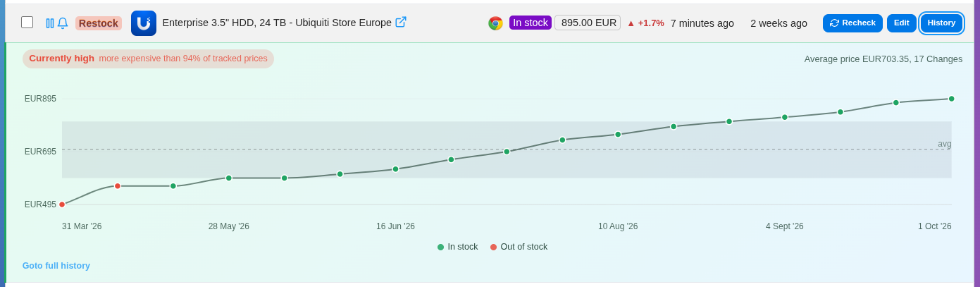Click the 10 Aug '26 x-axis date label
This screenshot has height=287, width=980.
click(618, 226)
